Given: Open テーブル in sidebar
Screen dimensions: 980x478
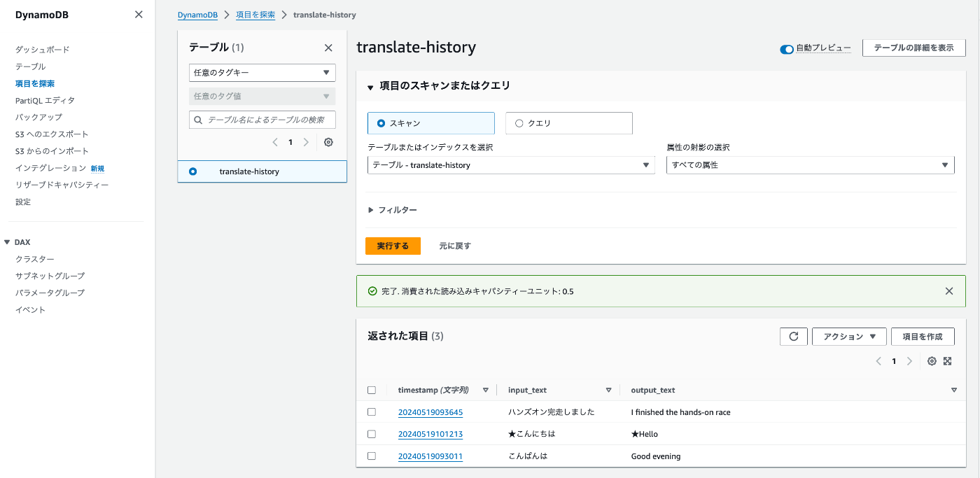Looking at the screenshot, I should 30,66.
